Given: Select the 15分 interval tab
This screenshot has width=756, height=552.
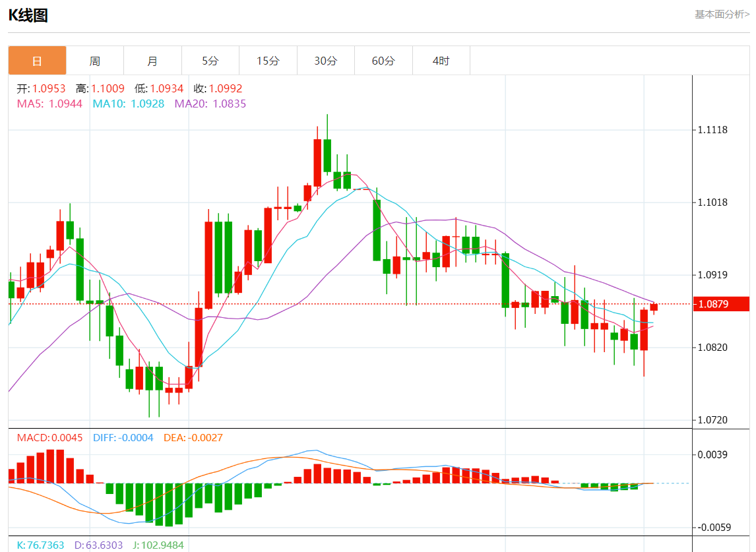Looking at the screenshot, I should click(268, 61).
